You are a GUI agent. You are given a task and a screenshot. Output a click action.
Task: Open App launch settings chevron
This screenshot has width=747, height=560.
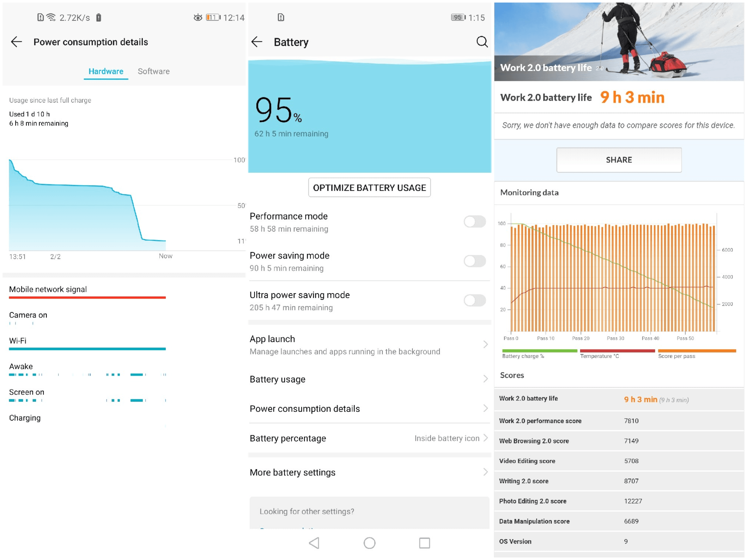[485, 345]
